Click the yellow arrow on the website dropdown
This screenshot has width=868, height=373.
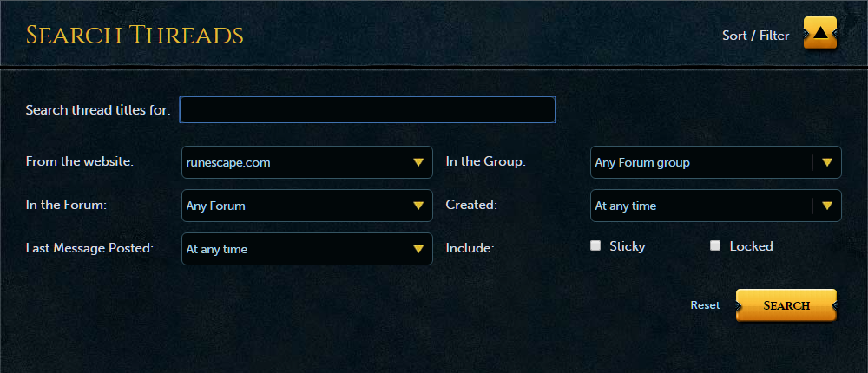418,162
